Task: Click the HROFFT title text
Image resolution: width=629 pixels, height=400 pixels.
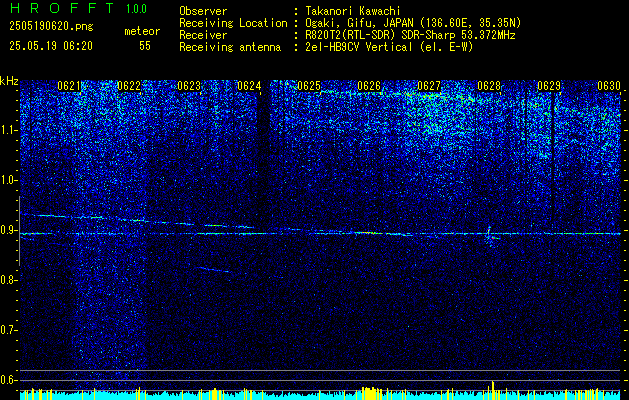Action: (x=62, y=8)
